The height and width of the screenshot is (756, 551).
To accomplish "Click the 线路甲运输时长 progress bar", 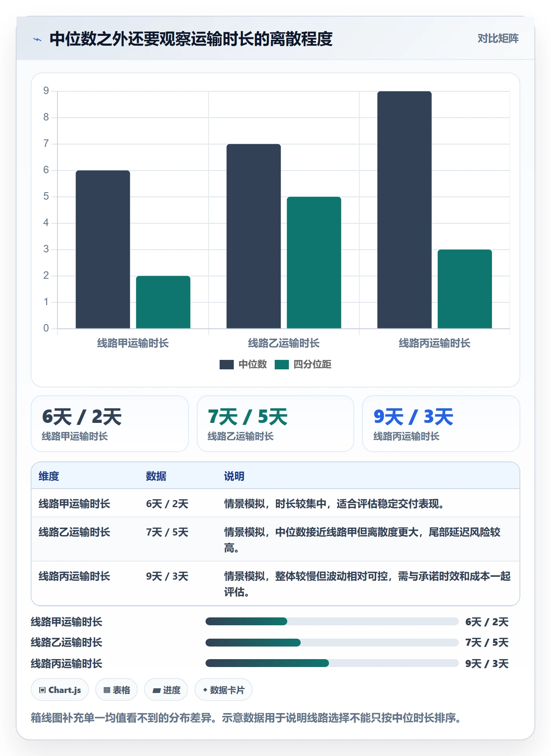I will pyautogui.click(x=332, y=622).
